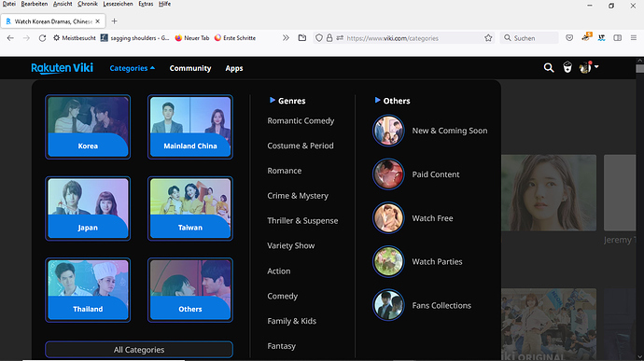Open the Paid Content link text
This screenshot has height=361, width=644.
point(436,174)
